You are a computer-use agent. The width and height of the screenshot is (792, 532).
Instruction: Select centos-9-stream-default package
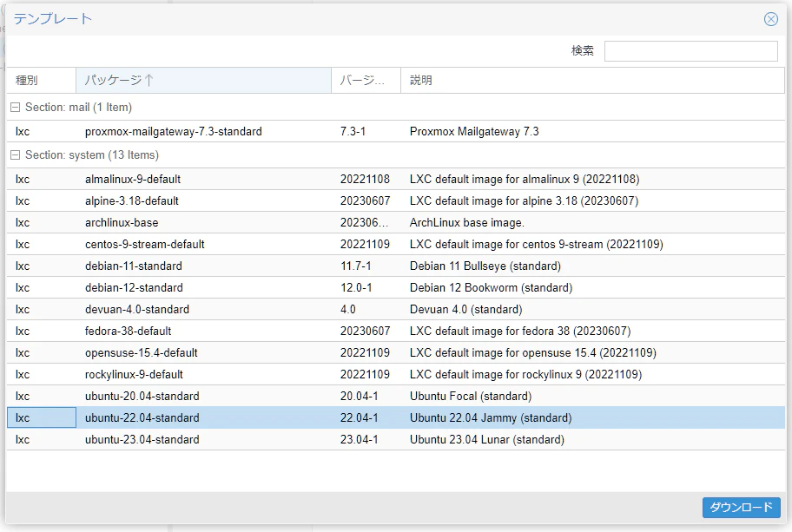coord(145,244)
